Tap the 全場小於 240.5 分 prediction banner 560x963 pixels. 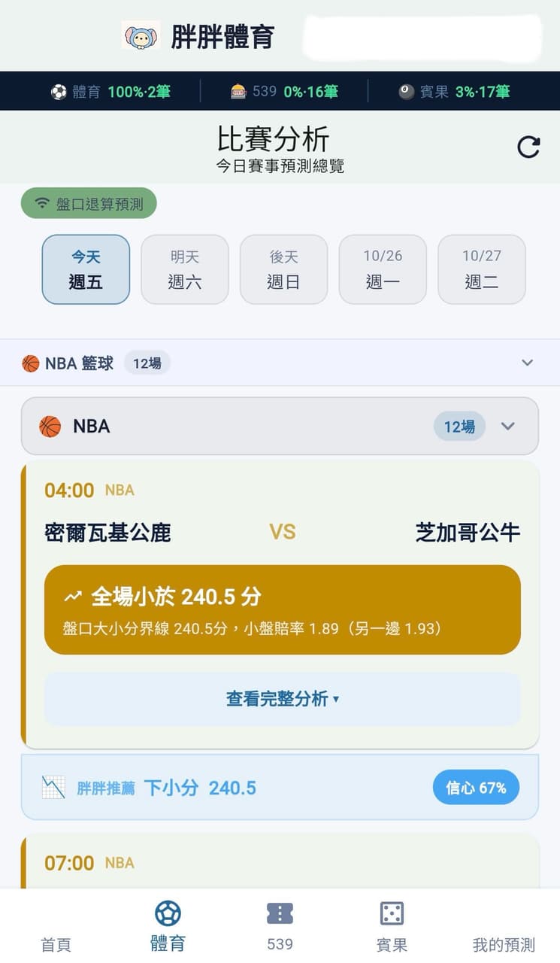(283, 610)
